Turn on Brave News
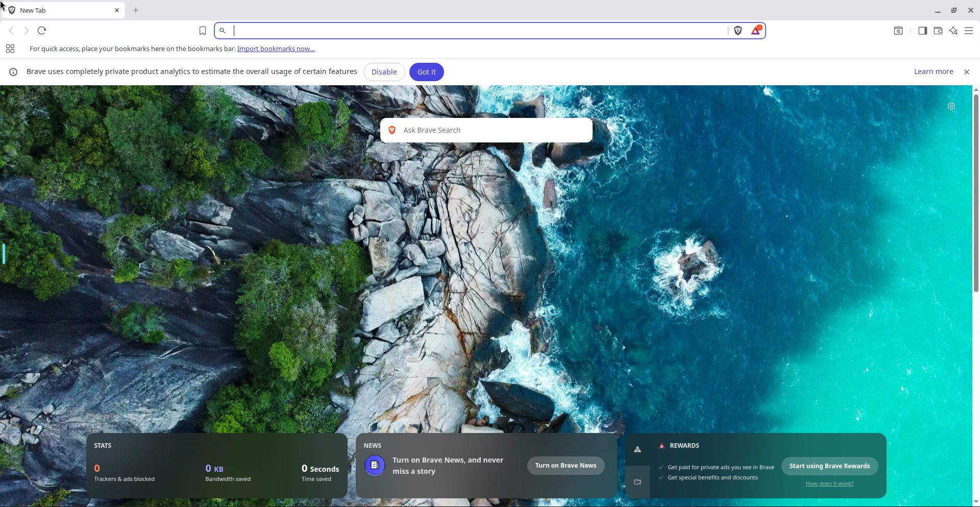980x507 pixels. (566, 466)
